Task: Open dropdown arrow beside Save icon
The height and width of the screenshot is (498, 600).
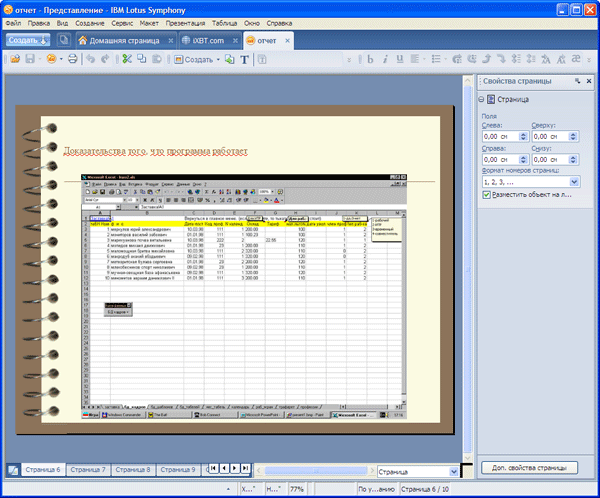Action: (40, 59)
